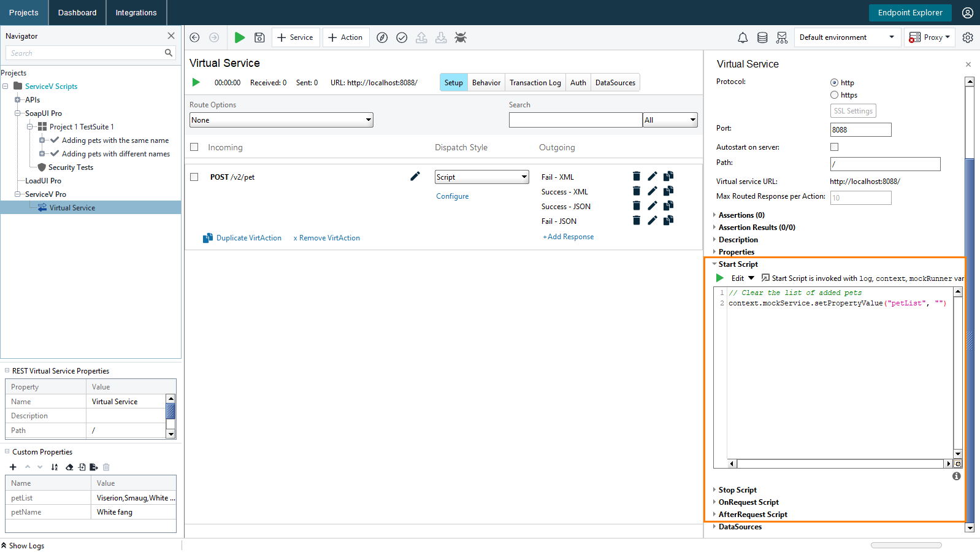
Task: Click Remove VirtAction link
Action: pyautogui.click(x=327, y=238)
